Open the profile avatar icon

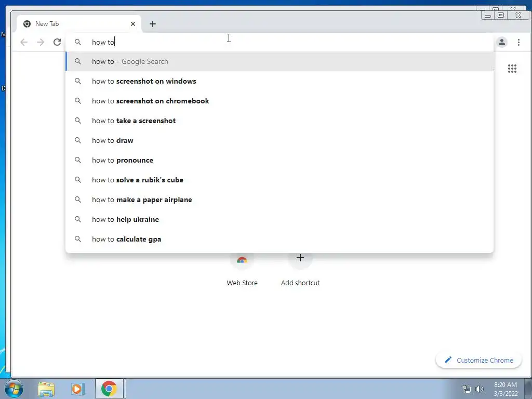[x=502, y=42]
